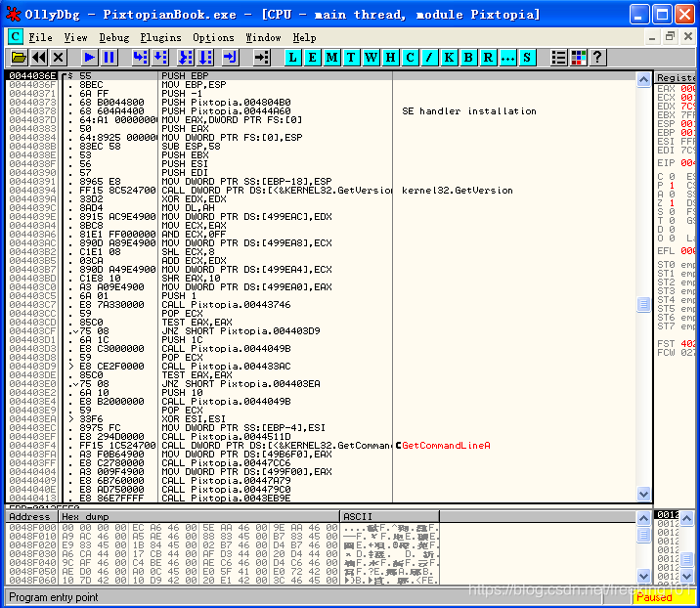Open Call stack window (K button)

coord(449,57)
